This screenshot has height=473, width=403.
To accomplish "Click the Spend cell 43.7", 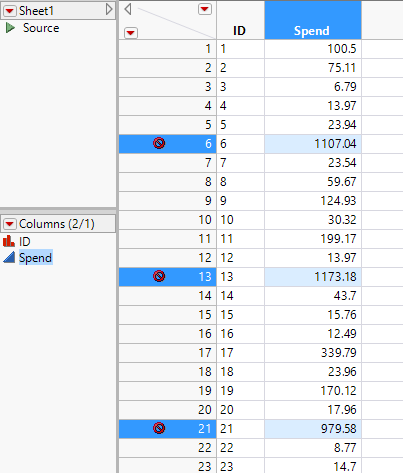I will 313,296.
